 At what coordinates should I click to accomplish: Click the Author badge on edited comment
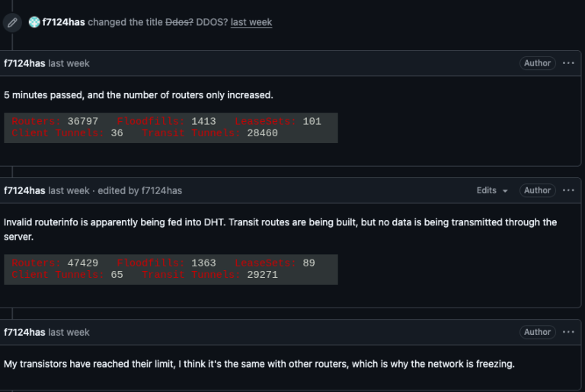pyautogui.click(x=537, y=190)
